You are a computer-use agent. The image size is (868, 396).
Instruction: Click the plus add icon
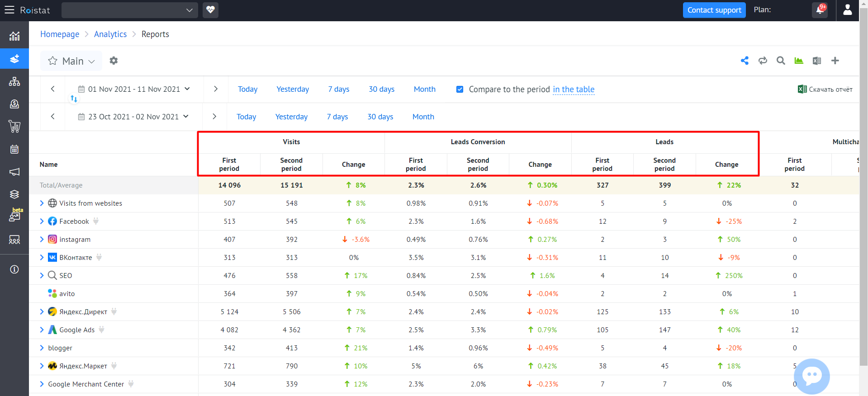click(835, 61)
